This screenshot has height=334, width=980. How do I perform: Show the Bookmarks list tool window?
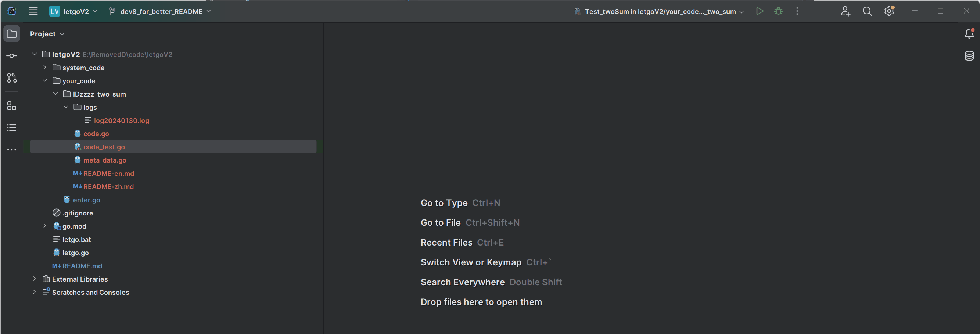point(12,128)
